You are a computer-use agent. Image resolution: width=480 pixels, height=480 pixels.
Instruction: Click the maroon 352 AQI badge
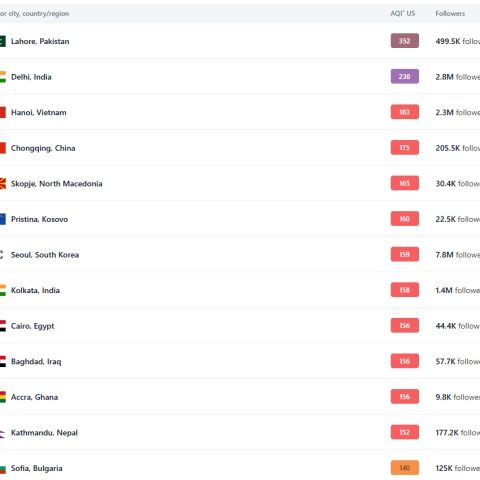tap(405, 41)
